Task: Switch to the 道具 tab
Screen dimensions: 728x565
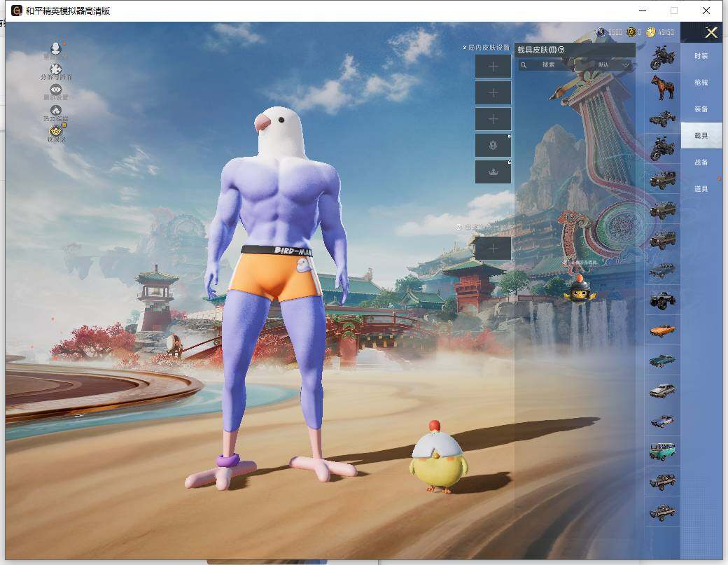Action: [x=701, y=188]
